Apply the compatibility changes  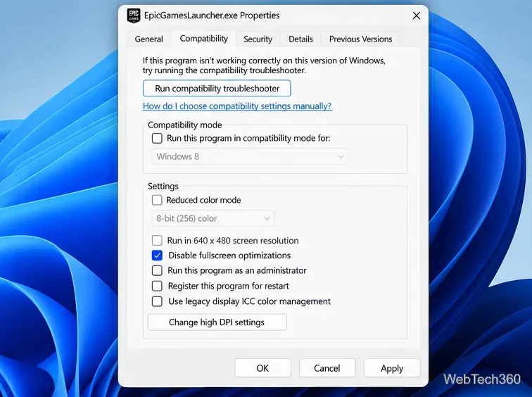[392, 368]
